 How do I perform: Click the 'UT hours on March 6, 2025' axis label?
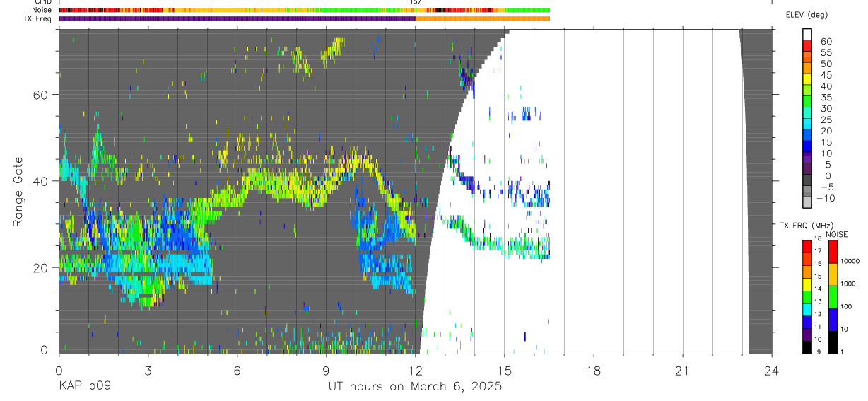[x=415, y=386]
